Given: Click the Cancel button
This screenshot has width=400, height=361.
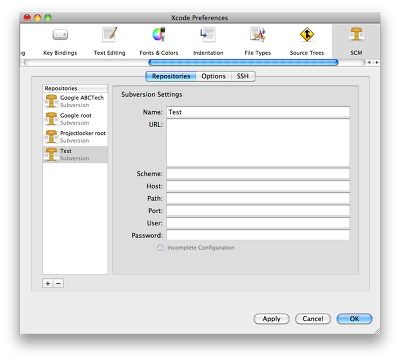Looking at the screenshot, I should point(313,319).
